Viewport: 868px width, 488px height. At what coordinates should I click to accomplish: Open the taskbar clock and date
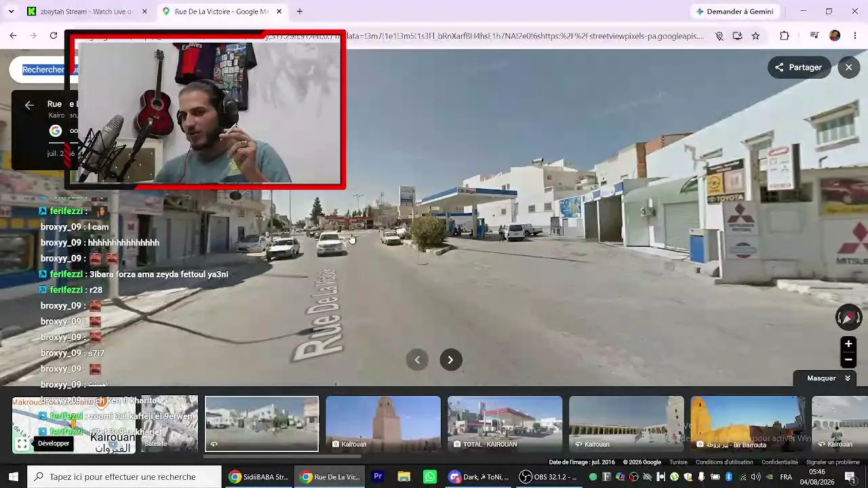[x=816, y=477]
